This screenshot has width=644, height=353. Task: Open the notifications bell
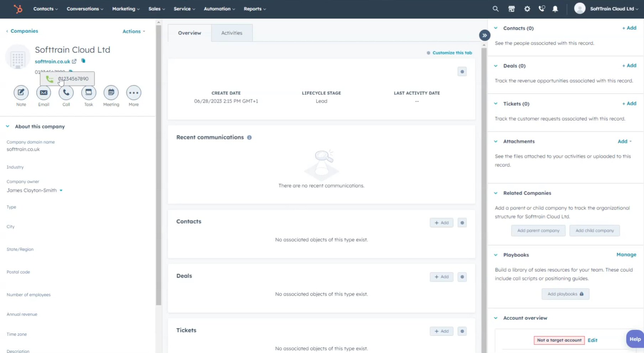pyautogui.click(x=555, y=9)
